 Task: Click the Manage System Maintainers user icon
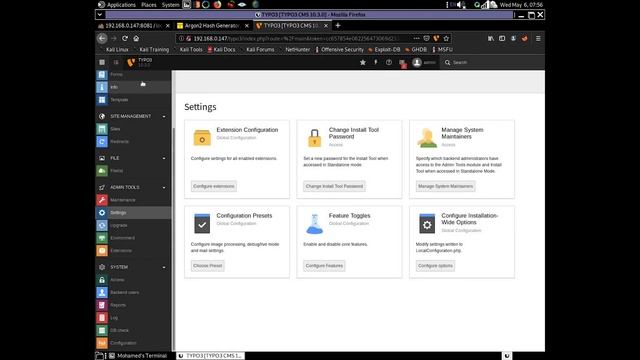(x=427, y=138)
